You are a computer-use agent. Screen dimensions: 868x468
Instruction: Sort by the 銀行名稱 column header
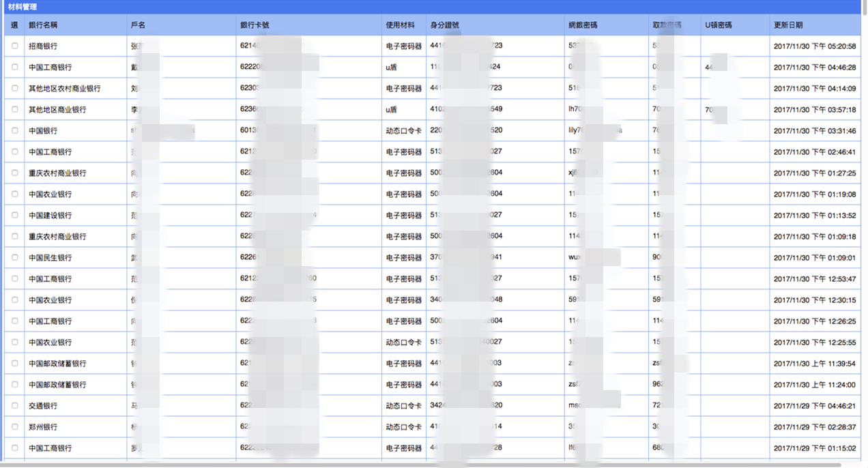click(x=43, y=25)
